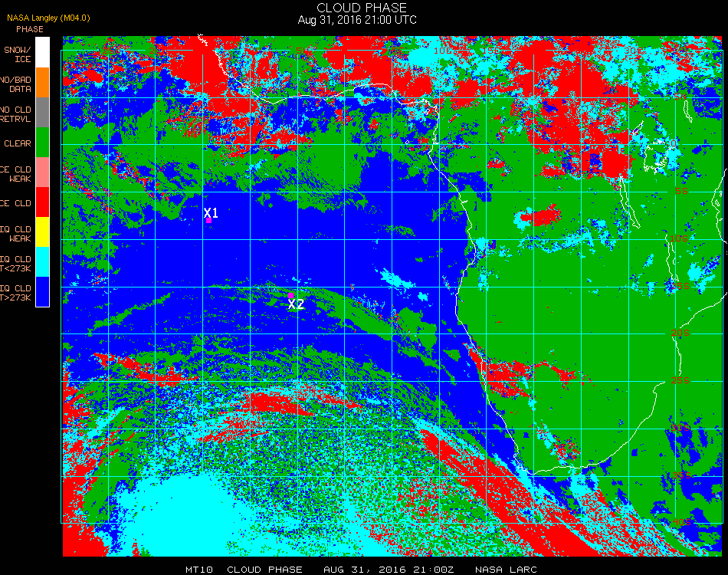Click the ICE CLD WEAK legend label
Viewport: 728px width, 575px height.
tap(15, 174)
